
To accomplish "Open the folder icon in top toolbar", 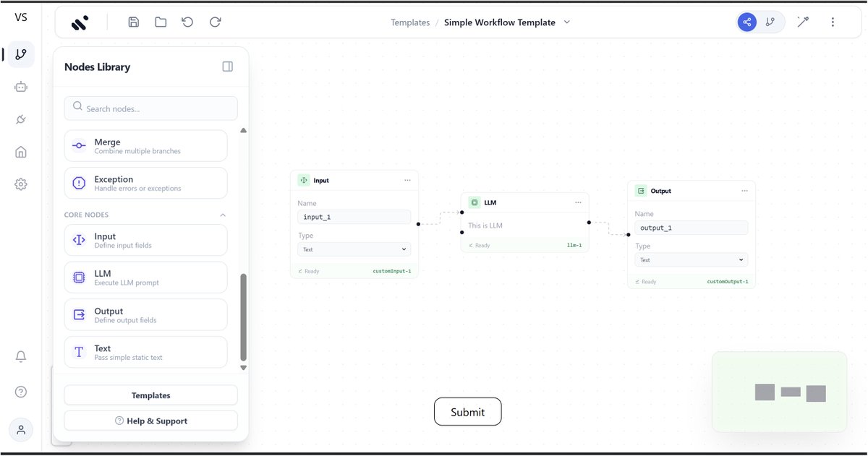I will (x=161, y=22).
